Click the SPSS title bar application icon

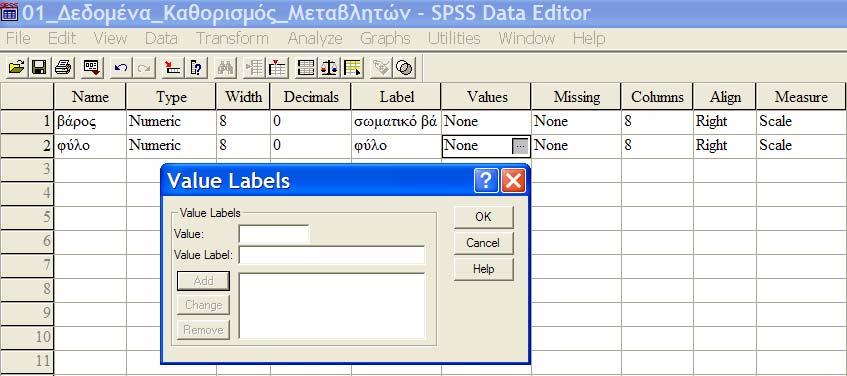tap(10, 13)
